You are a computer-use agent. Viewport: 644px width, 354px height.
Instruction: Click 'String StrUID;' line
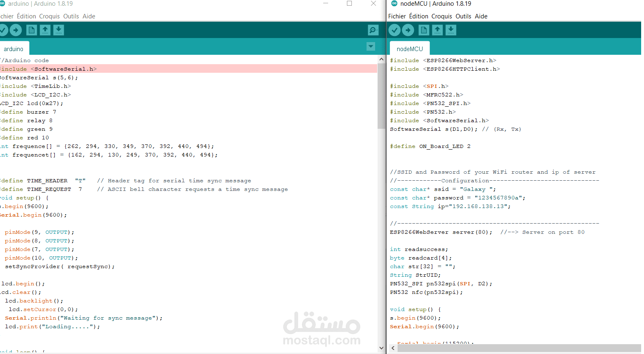tap(416, 275)
